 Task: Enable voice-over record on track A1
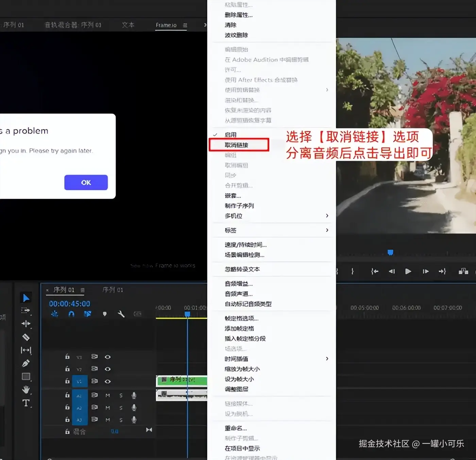[x=134, y=395]
